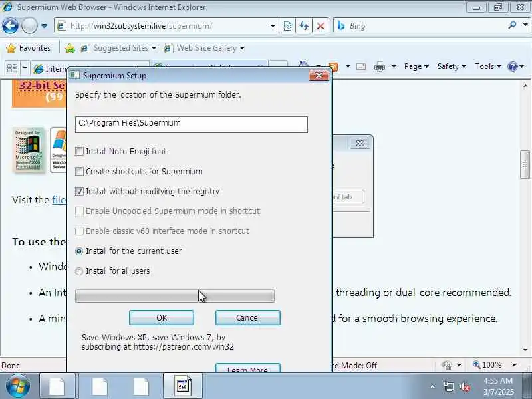Close the Supermium Setup dialog

[x=319, y=75]
